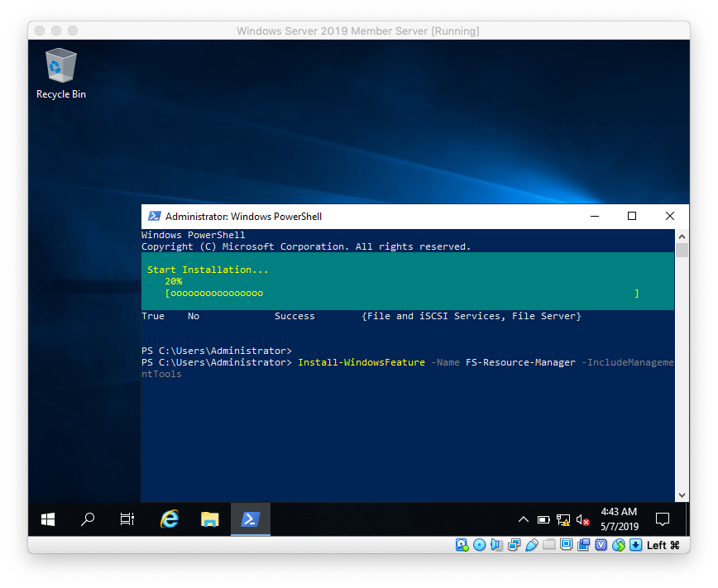Click 'Copyright (C) Microsoft Corporation' line
The height and width of the screenshot is (588, 718).
click(306, 246)
